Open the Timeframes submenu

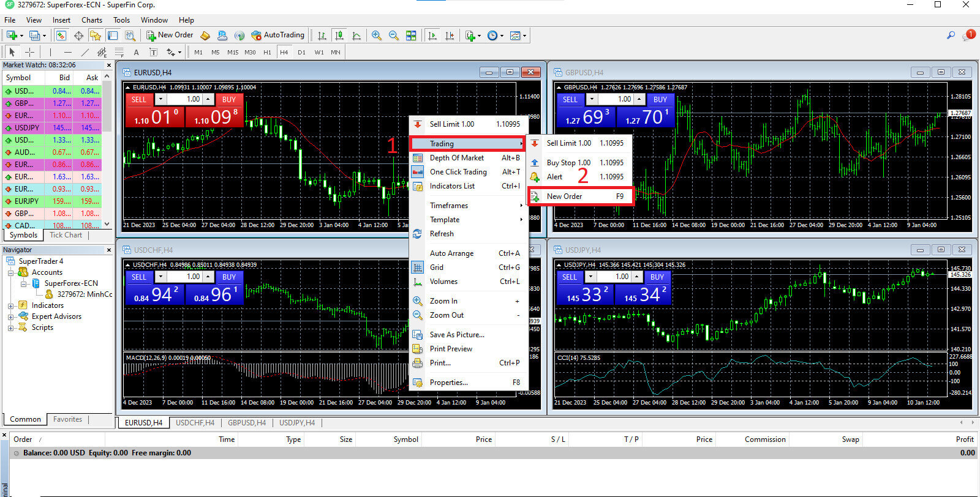(469, 206)
